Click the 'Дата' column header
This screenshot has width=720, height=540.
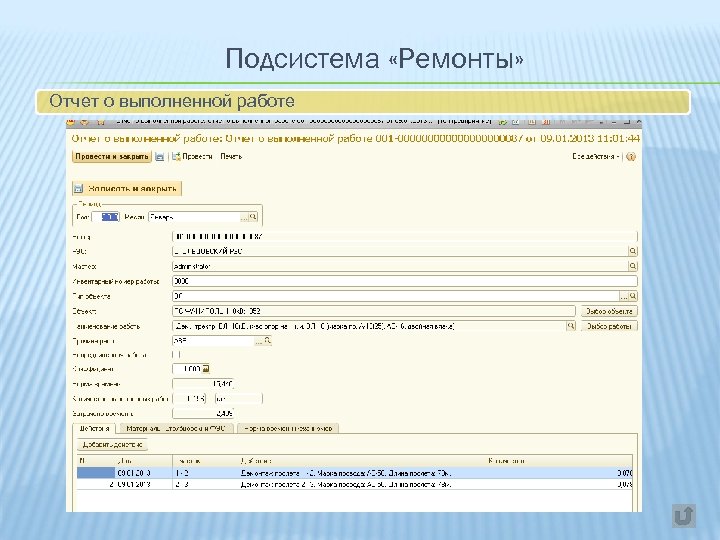pyautogui.click(x=144, y=461)
